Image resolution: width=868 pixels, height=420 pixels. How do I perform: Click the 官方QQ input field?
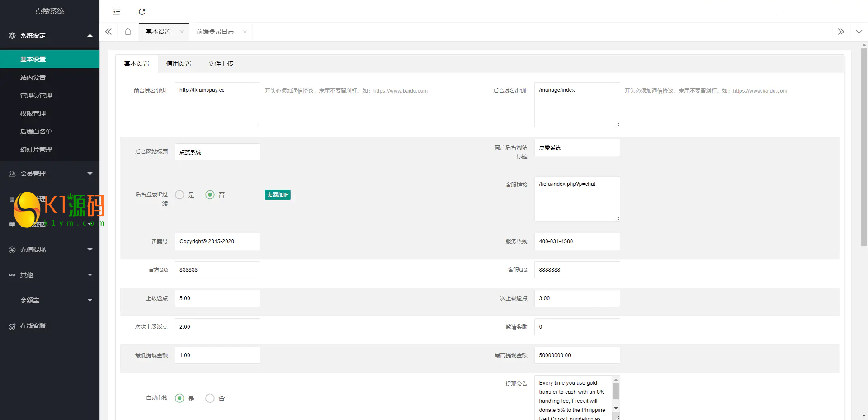[217, 270]
